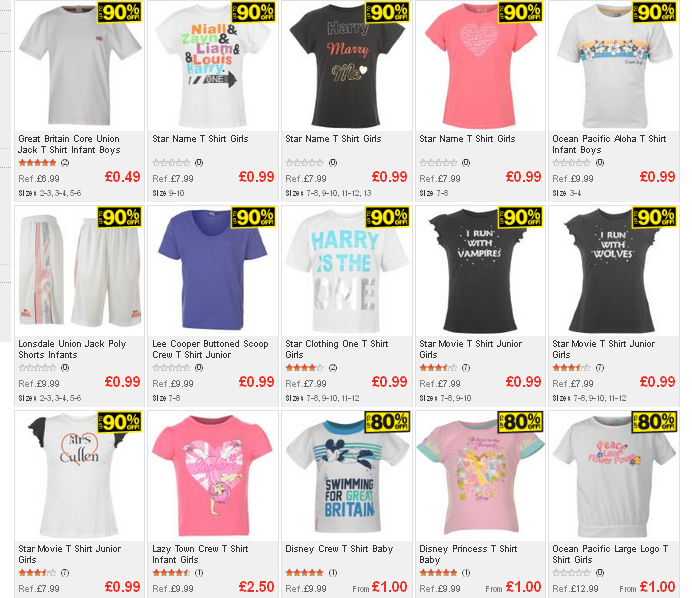Open the Niall Zayn Liam Louis Harry shirt image

point(213,65)
